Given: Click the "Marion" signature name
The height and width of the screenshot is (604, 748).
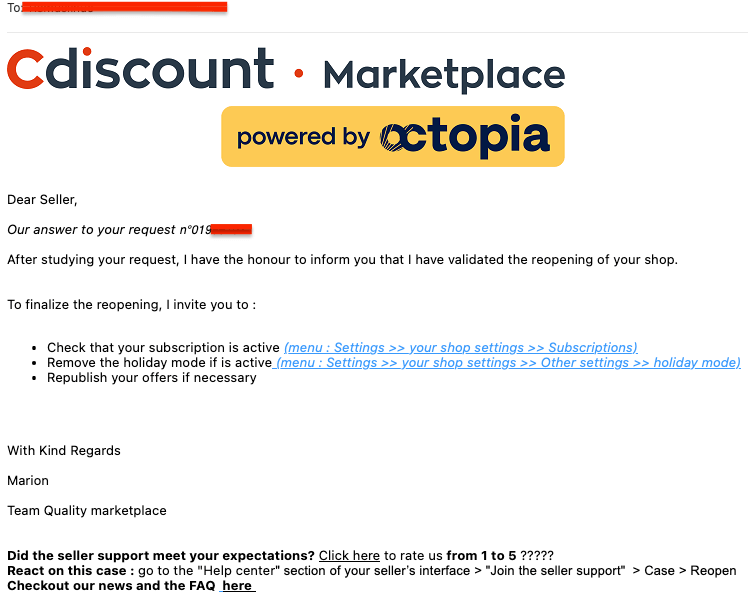Looking at the screenshot, I should 28,481.
